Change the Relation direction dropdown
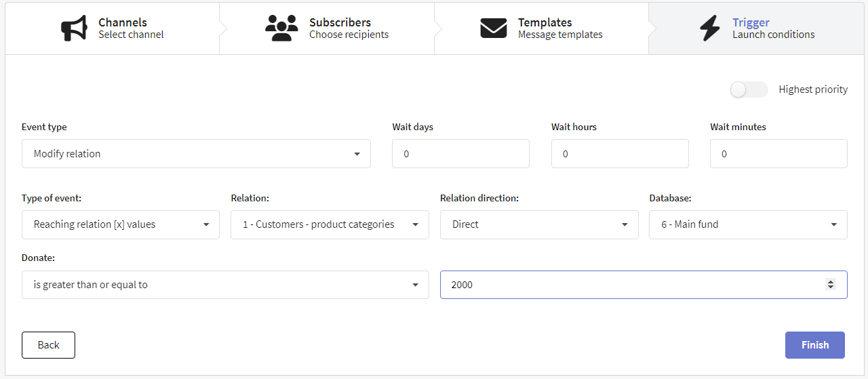Image resolution: width=868 pixels, height=379 pixels. [539, 224]
